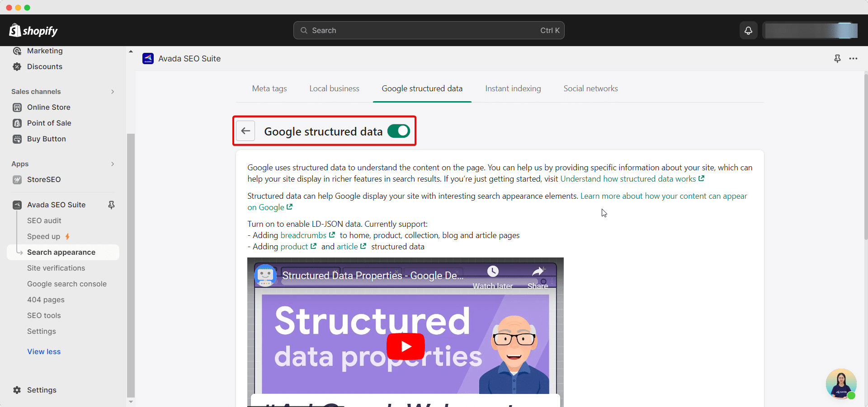
Task: Switch to the Meta tags tab
Action: (269, 89)
